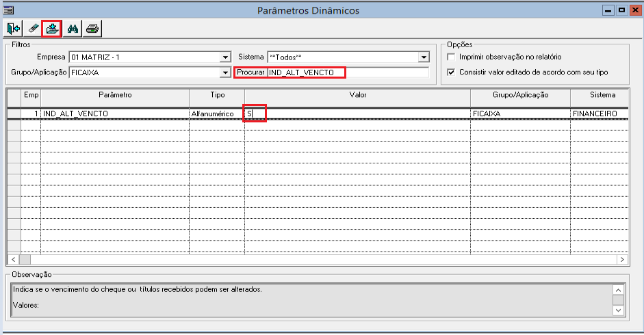Close the Parâmetros Dinâmicos window
This screenshot has height=335, width=644.
(x=635, y=10)
